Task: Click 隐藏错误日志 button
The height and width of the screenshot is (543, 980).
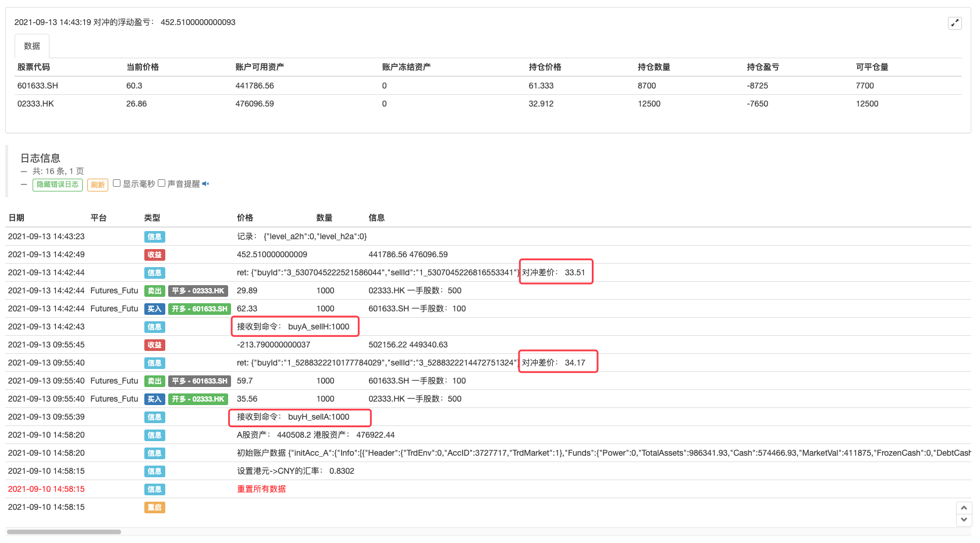Action: (x=58, y=184)
